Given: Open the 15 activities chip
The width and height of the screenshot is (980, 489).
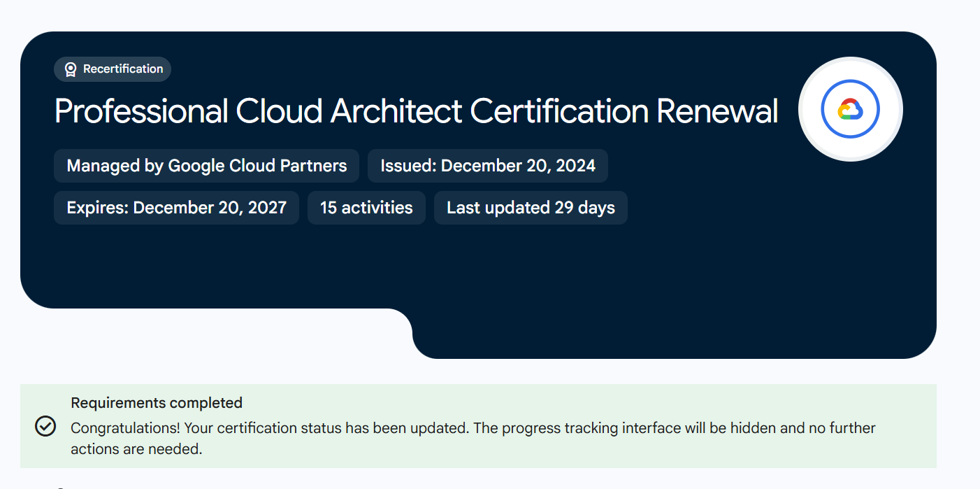Looking at the screenshot, I should [x=366, y=208].
